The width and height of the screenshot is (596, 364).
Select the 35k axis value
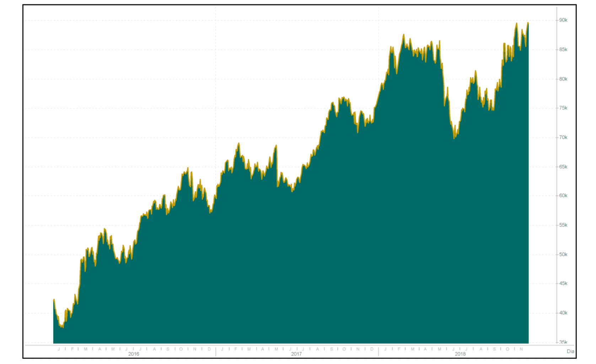(563, 342)
